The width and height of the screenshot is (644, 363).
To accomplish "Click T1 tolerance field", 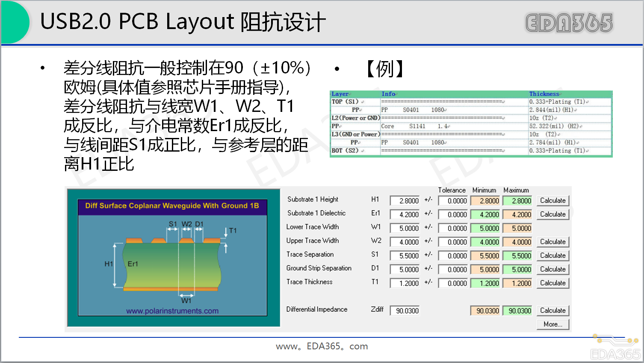I will click(453, 283).
